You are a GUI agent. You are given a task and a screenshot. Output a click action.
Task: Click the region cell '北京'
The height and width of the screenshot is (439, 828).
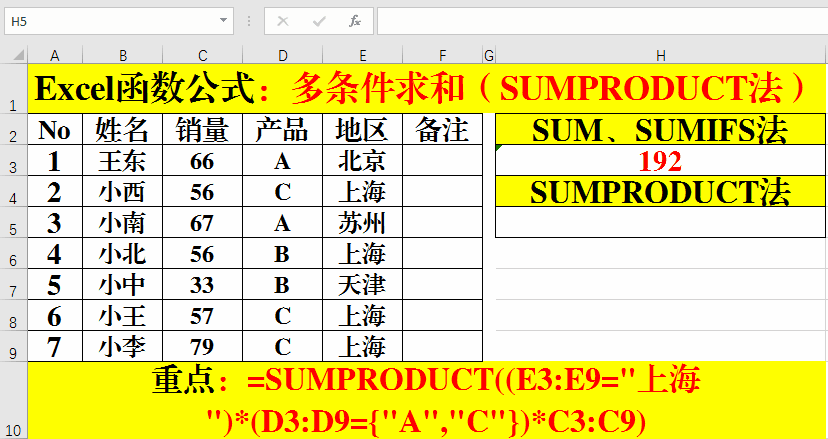point(362,160)
